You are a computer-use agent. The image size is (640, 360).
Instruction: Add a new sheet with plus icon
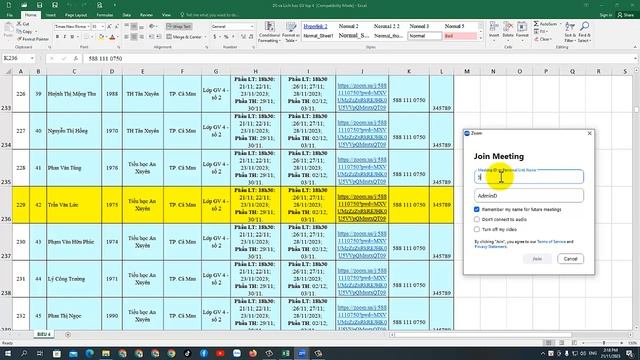click(x=68, y=335)
